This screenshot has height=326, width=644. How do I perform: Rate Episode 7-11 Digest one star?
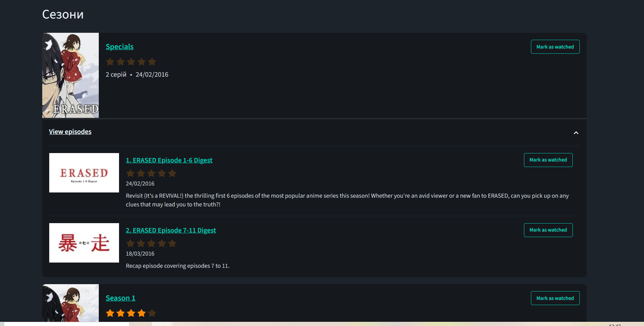[x=130, y=244]
